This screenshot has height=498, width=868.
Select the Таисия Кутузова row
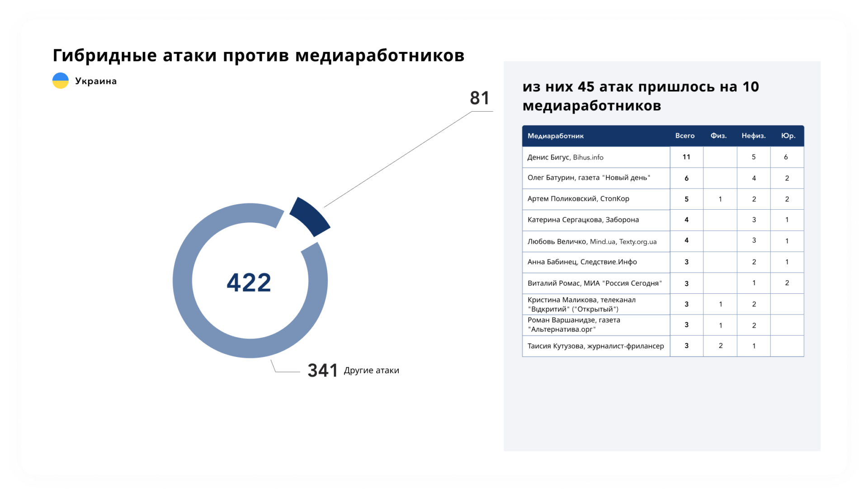coord(595,346)
